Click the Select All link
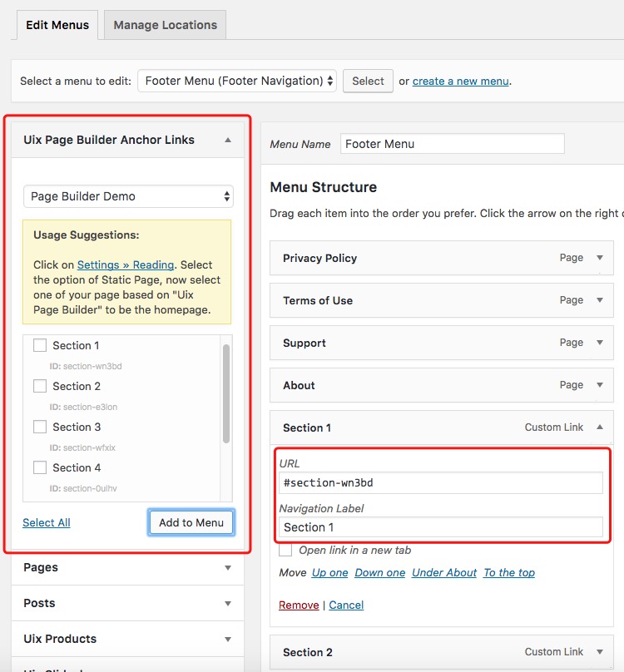Viewport: 624px width, 672px height. tap(47, 522)
